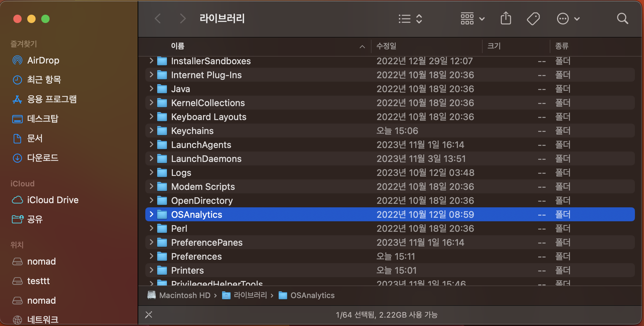Open the Share menu in the toolbar

tap(505, 18)
